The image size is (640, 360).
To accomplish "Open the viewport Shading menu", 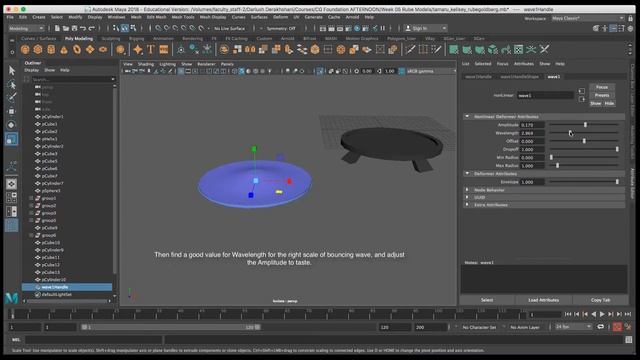I will pyautogui.click(x=146, y=64).
